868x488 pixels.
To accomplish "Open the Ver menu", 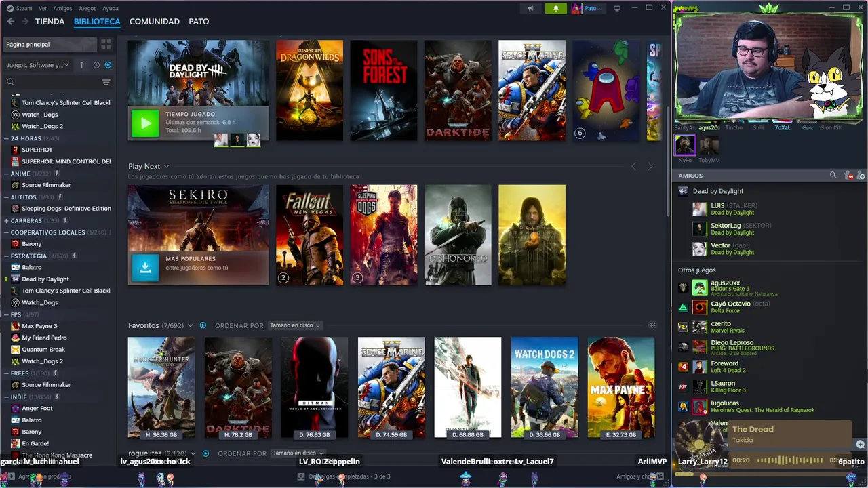I will (x=43, y=8).
